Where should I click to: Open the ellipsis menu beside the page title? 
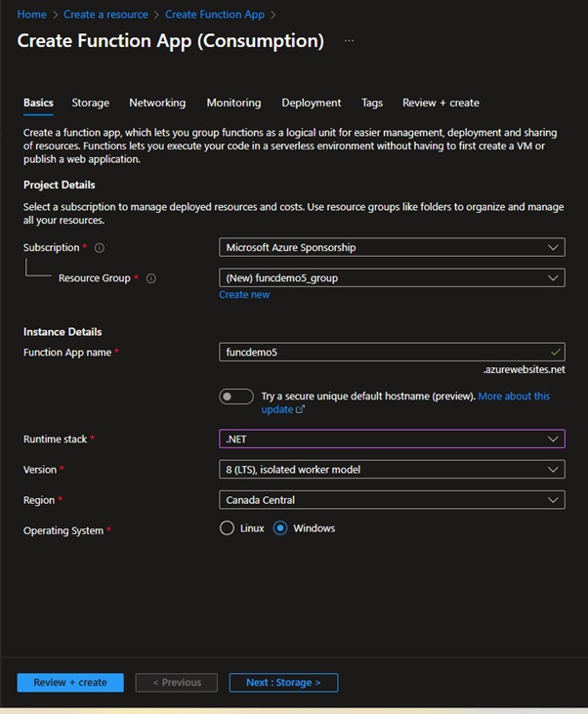point(349,40)
